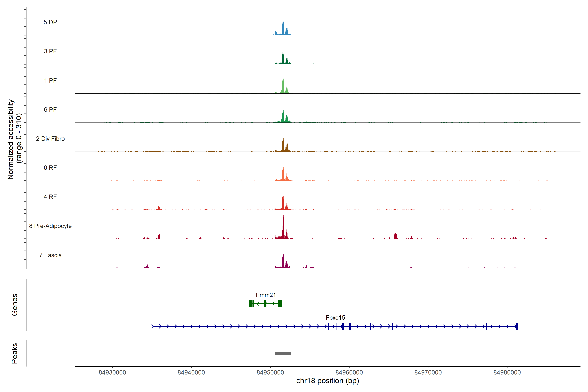Viewport: 588px width, 392px height.
Task: Click the 3 PF track label
Action: pos(50,51)
